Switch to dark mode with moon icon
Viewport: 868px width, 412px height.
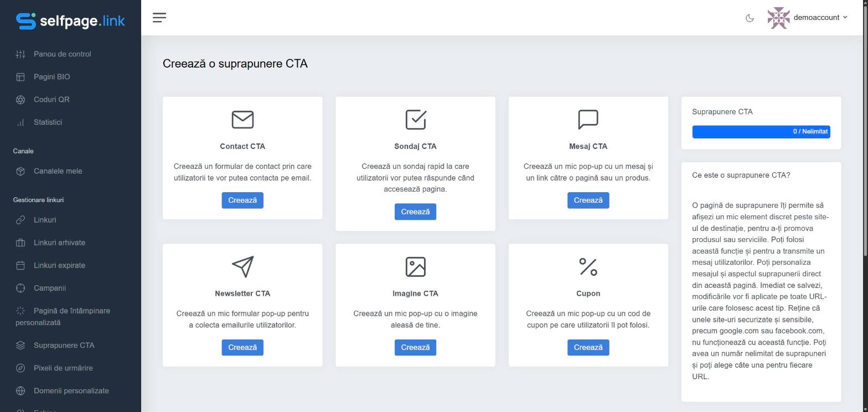point(750,18)
